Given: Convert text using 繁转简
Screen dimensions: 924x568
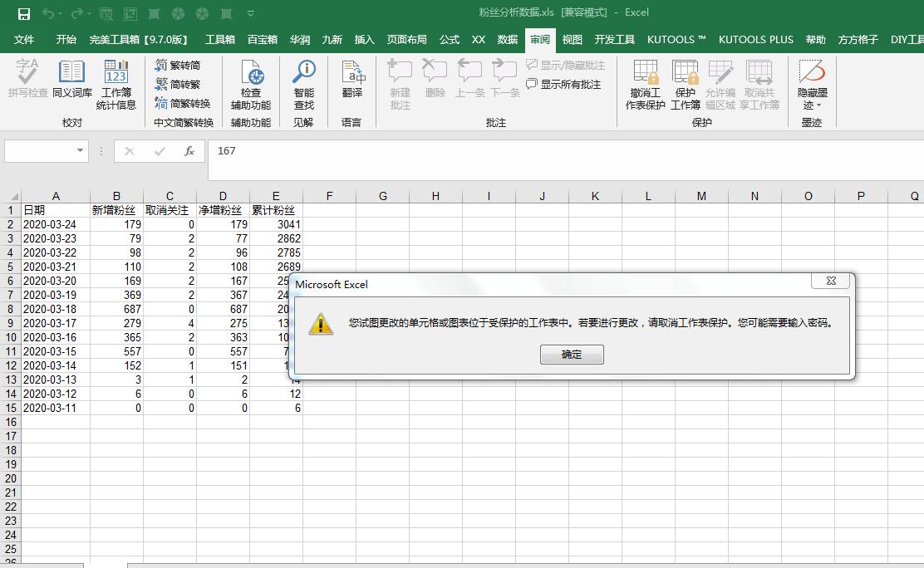Looking at the screenshot, I should click(x=178, y=65).
